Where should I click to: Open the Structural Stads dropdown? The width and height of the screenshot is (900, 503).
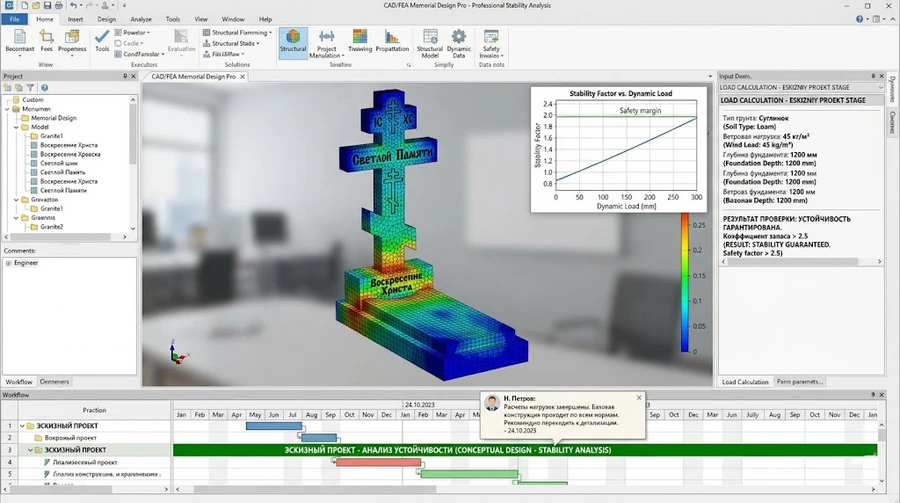click(231, 43)
